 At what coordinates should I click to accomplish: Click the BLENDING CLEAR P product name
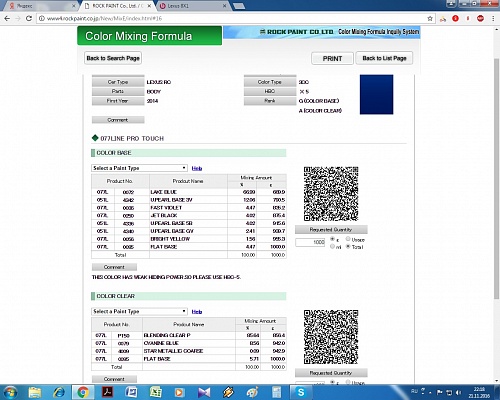(x=167, y=335)
